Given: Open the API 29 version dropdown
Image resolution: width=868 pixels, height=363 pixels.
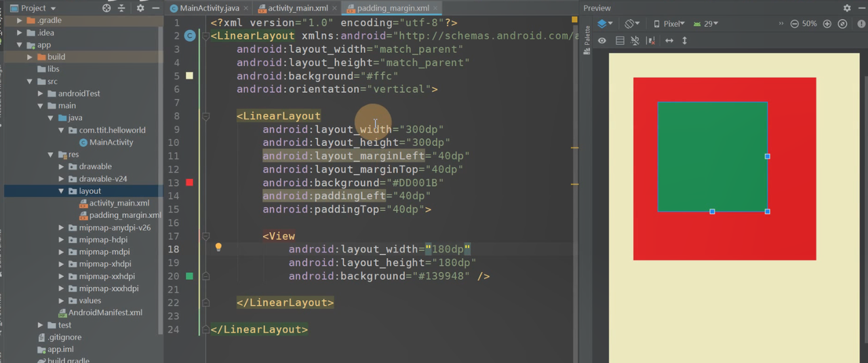Looking at the screenshot, I should [x=706, y=24].
